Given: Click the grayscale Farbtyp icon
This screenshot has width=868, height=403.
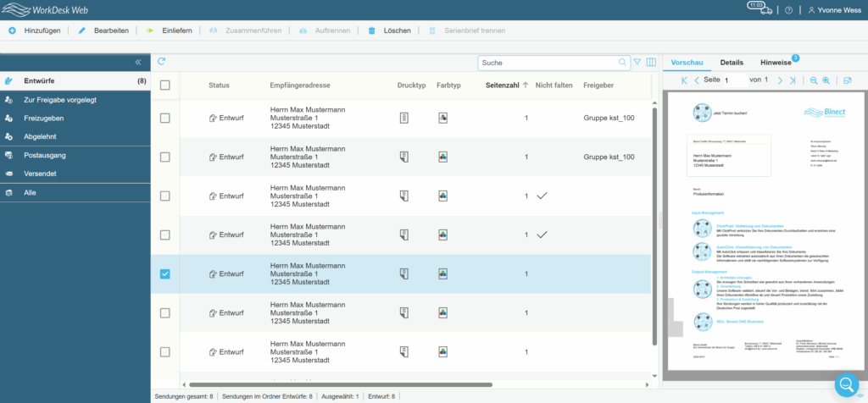Looking at the screenshot, I should (x=442, y=119).
